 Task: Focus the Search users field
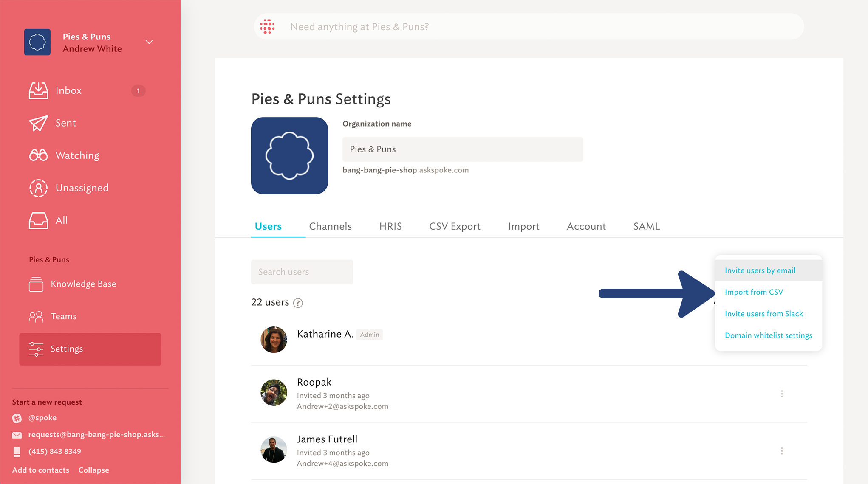[x=302, y=272]
